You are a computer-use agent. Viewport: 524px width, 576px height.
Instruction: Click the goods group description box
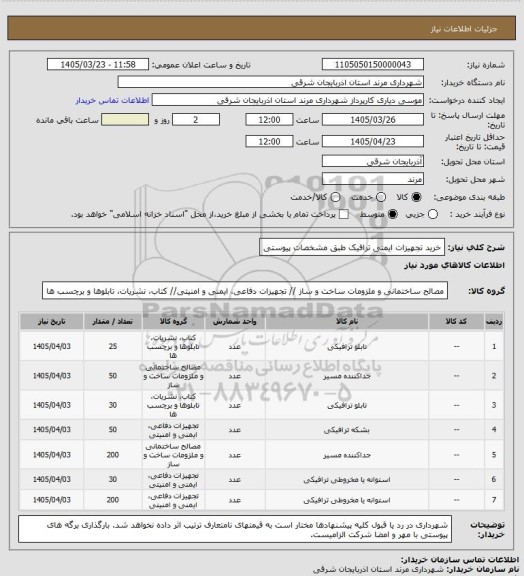(x=245, y=291)
